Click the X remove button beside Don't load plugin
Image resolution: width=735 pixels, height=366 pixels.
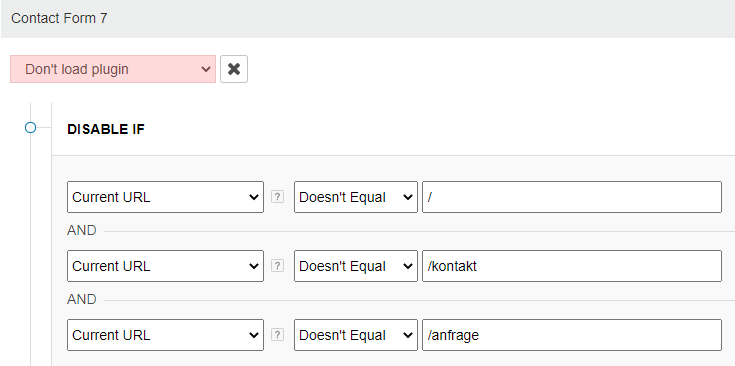pos(234,69)
